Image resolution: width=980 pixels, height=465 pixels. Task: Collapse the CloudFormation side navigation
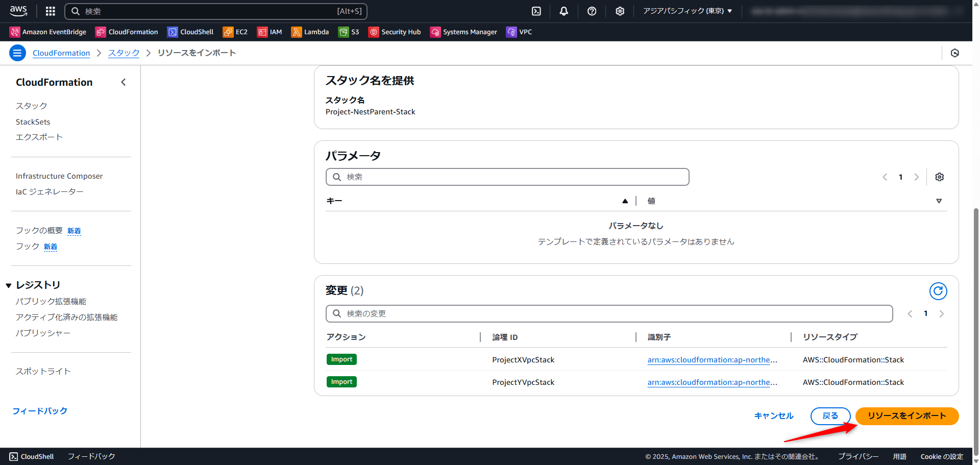123,82
